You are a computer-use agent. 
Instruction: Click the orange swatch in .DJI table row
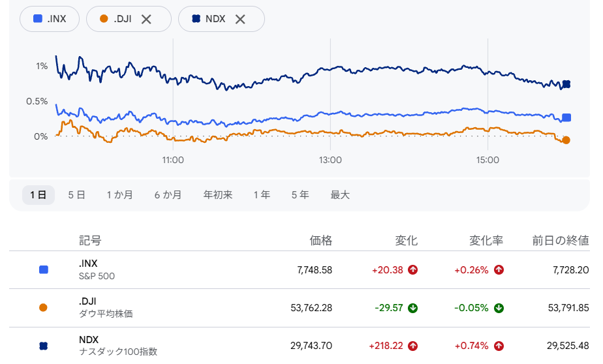[x=44, y=307]
